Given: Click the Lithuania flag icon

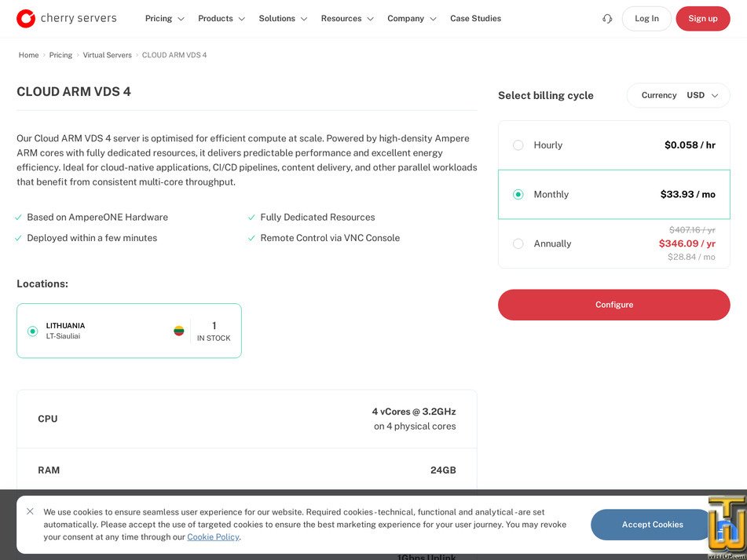Looking at the screenshot, I should (178, 331).
